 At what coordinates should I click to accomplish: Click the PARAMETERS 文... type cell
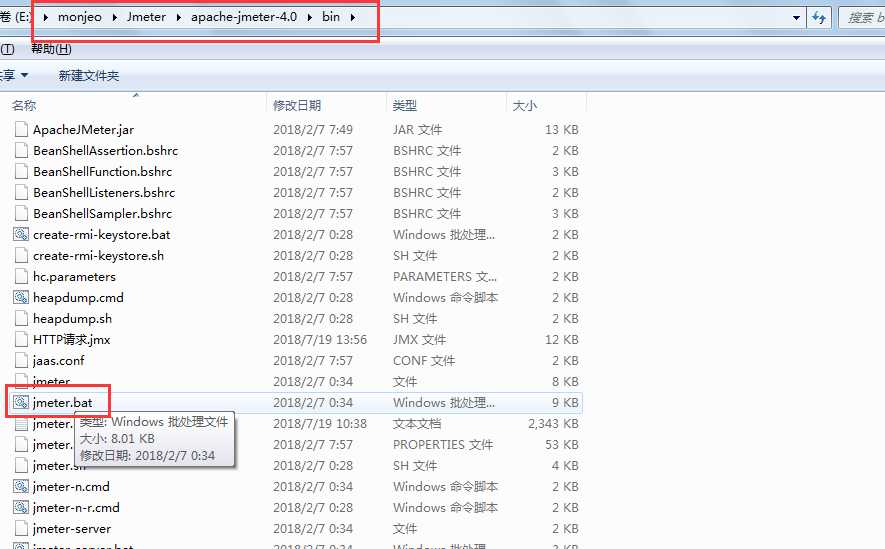point(445,276)
